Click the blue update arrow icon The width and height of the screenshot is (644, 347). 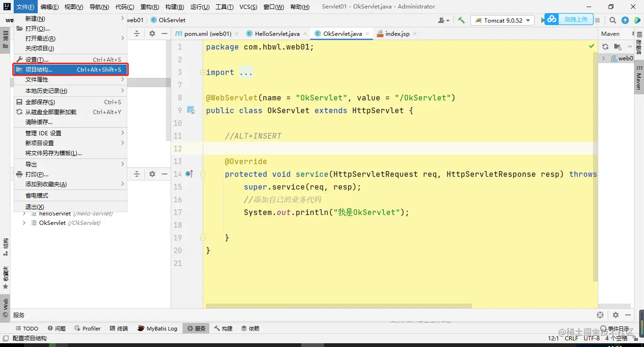point(625,20)
